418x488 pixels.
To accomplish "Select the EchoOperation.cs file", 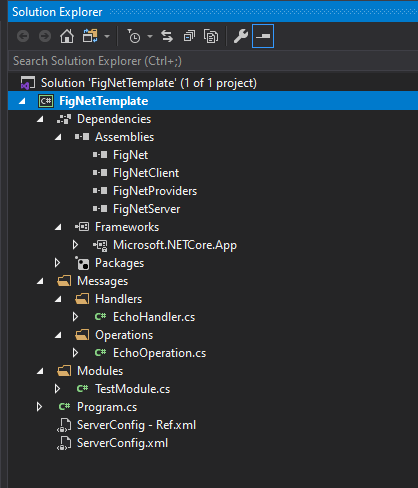I will click(x=160, y=353).
